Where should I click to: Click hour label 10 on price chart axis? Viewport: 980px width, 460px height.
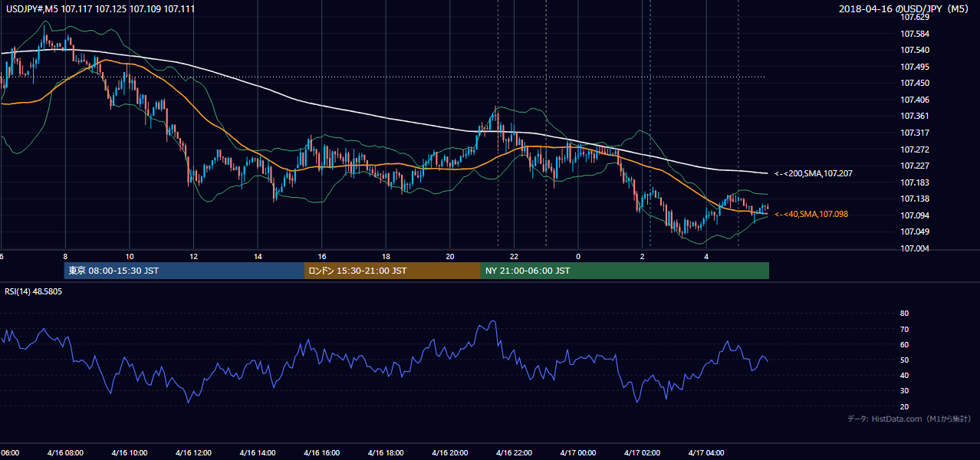[x=130, y=256]
